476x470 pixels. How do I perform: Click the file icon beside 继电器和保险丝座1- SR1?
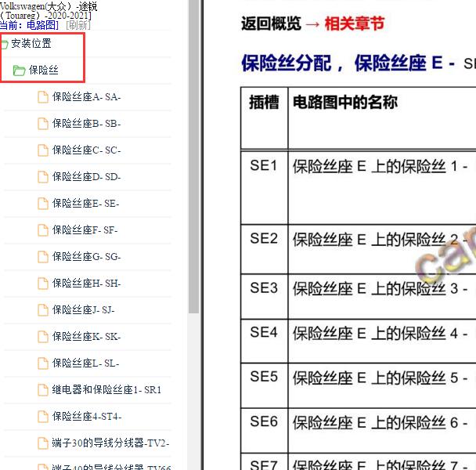tap(43, 390)
